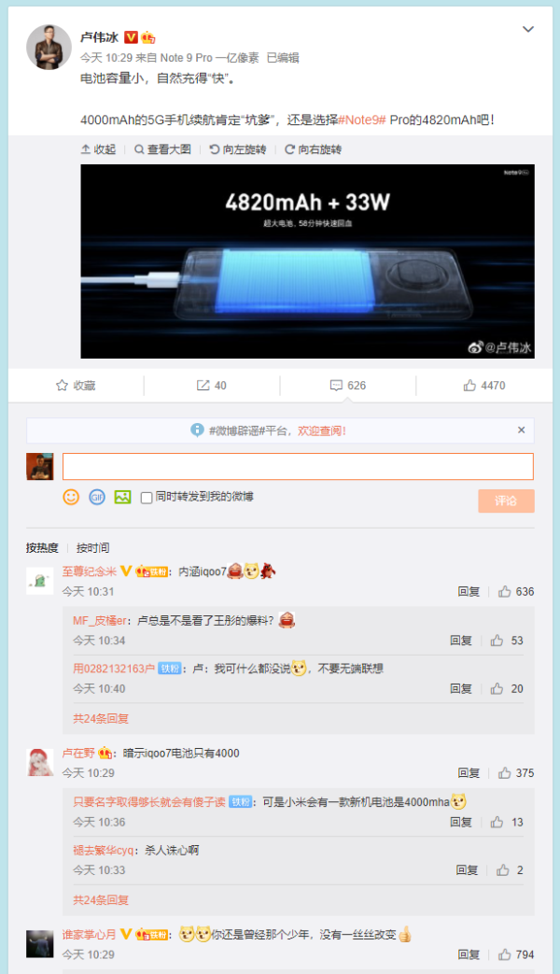560x974 pixels.
Task: Click 查看大图 magnifier to view large image
Action: 162,149
